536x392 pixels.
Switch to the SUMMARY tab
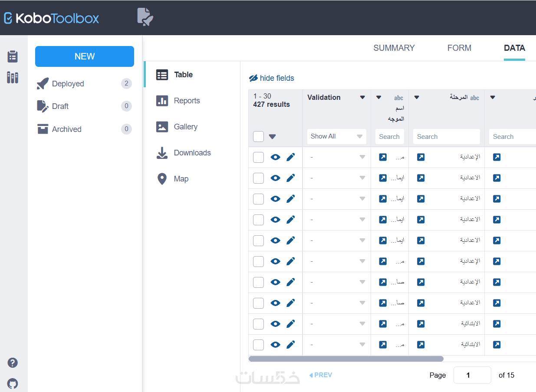394,48
